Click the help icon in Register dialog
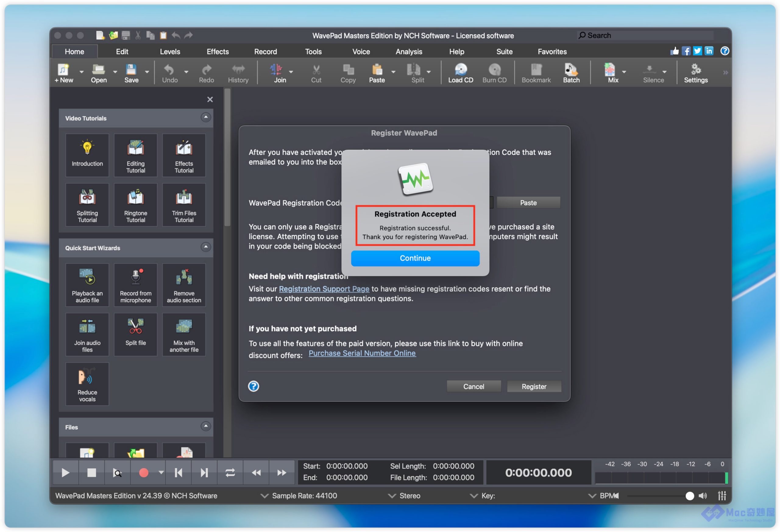Image resolution: width=780 pixels, height=532 pixels. coord(253,386)
